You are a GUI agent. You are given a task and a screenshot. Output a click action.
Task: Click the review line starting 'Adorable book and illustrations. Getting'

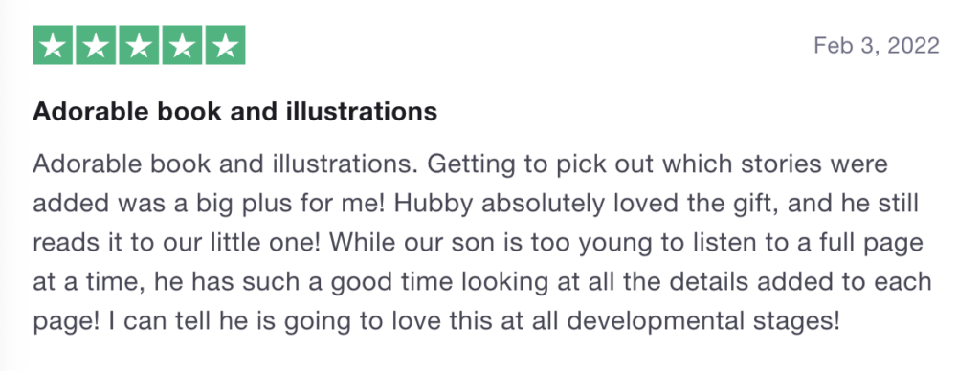pyautogui.click(x=460, y=164)
